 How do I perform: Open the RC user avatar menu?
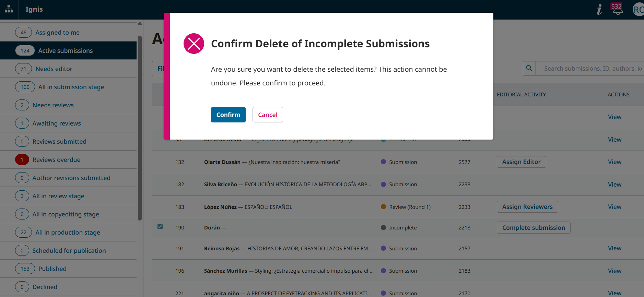pyautogui.click(x=638, y=10)
